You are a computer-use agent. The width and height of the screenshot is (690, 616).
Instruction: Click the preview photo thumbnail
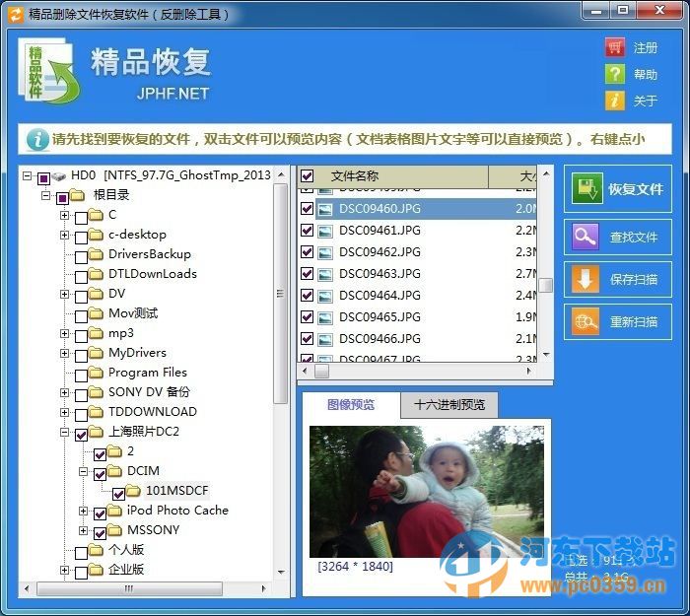[x=427, y=492]
